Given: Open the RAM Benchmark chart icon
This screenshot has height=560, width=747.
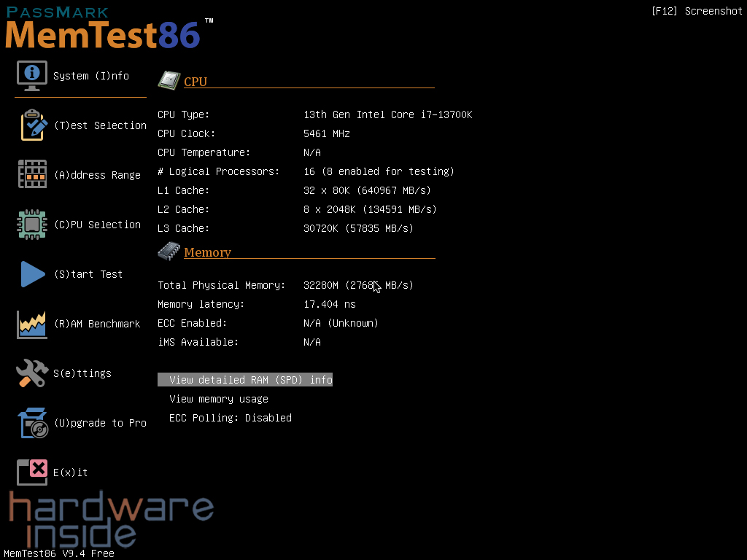Looking at the screenshot, I should [x=32, y=324].
